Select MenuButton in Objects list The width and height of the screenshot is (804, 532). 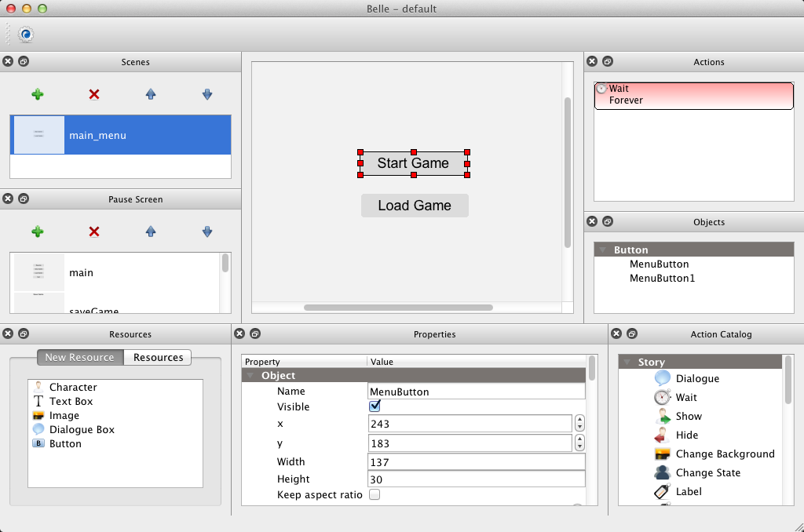(x=659, y=264)
